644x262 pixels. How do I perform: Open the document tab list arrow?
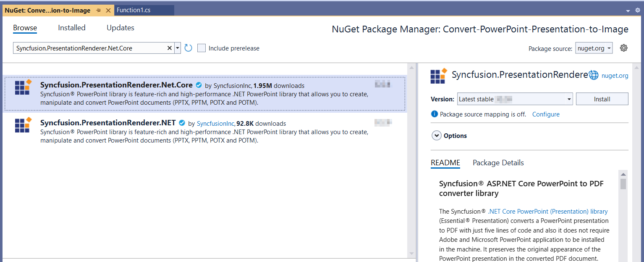628,11
